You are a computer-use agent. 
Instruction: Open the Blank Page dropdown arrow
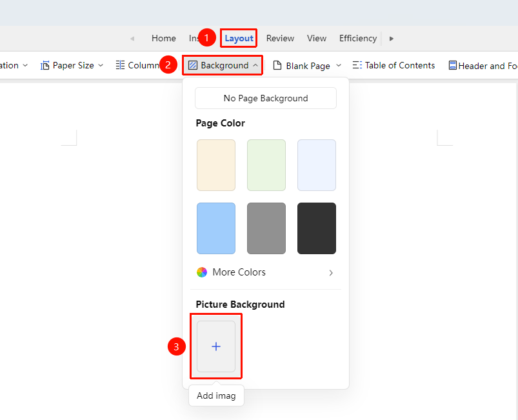pos(339,65)
